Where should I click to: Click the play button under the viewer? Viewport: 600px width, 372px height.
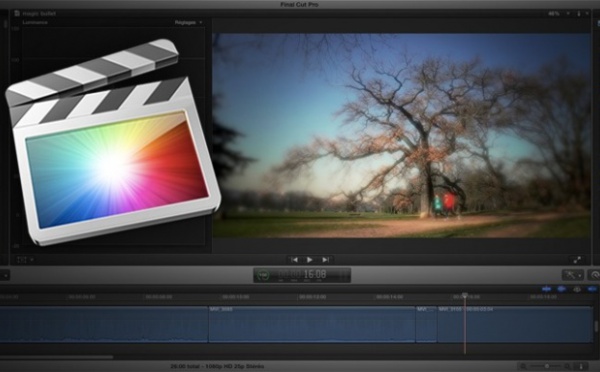(x=310, y=260)
